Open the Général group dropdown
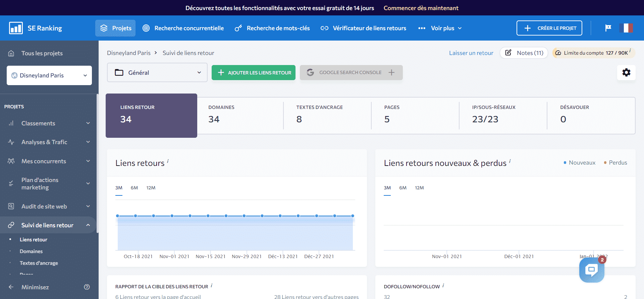The height and width of the screenshot is (299, 644). click(157, 72)
